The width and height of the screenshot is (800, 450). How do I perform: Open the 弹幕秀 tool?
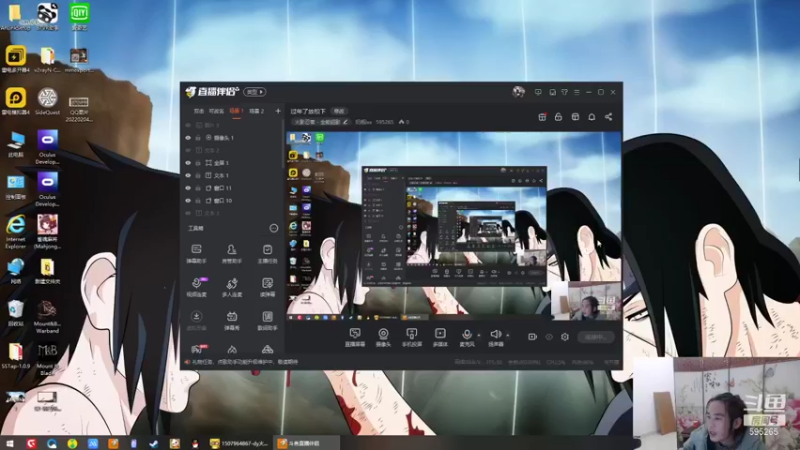pyautogui.click(x=232, y=321)
